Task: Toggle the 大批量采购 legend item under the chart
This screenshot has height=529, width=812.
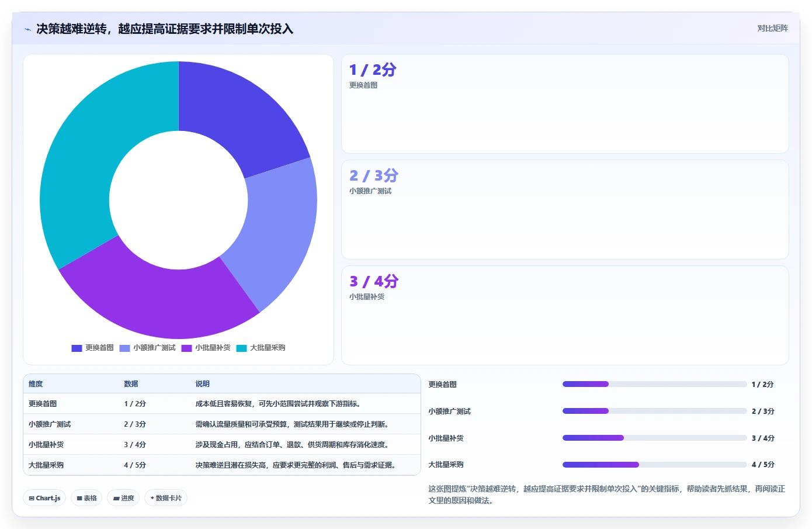Action: pyautogui.click(x=261, y=348)
